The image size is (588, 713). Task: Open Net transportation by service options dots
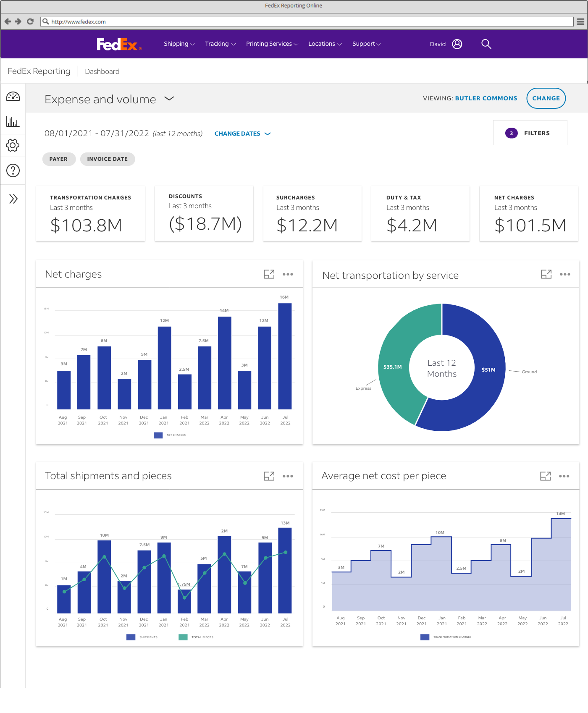(x=565, y=274)
